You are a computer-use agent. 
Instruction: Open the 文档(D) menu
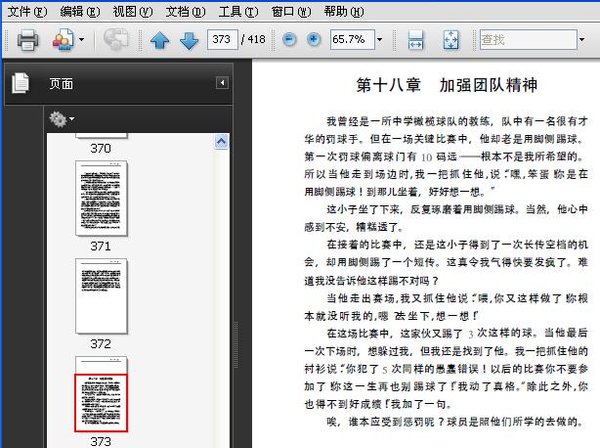[186, 12]
